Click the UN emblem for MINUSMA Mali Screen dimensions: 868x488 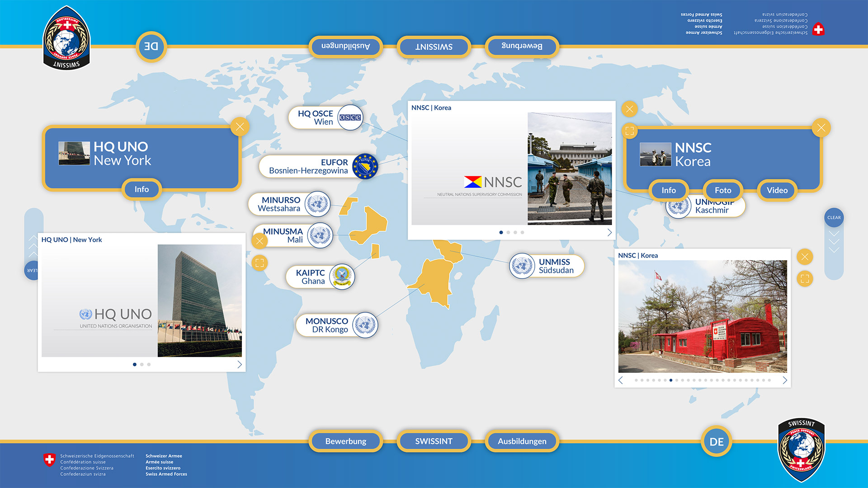tap(320, 235)
